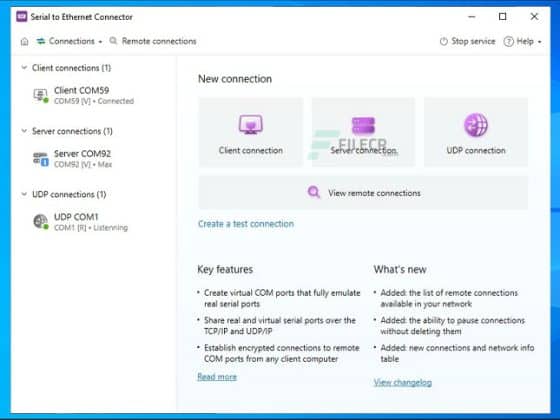Create a new UDP connection
The image size is (560, 420).
pyautogui.click(x=476, y=132)
